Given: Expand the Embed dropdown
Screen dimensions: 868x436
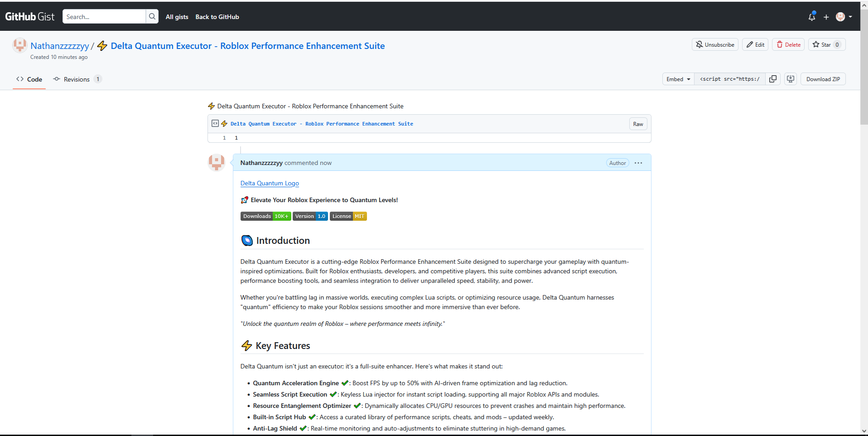Looking at the screenshot, I should click(x=678, y=79).
